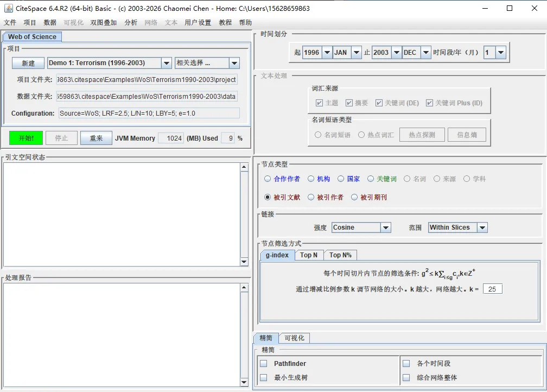Switch to the g-index tab
The image size is (547, 392).
click(x=277, y=255)
